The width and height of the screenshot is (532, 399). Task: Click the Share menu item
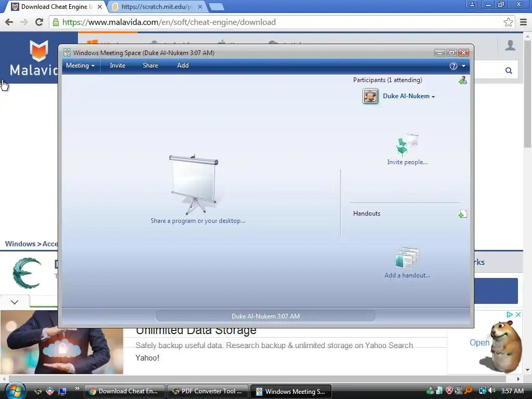(x=150, y=65)
